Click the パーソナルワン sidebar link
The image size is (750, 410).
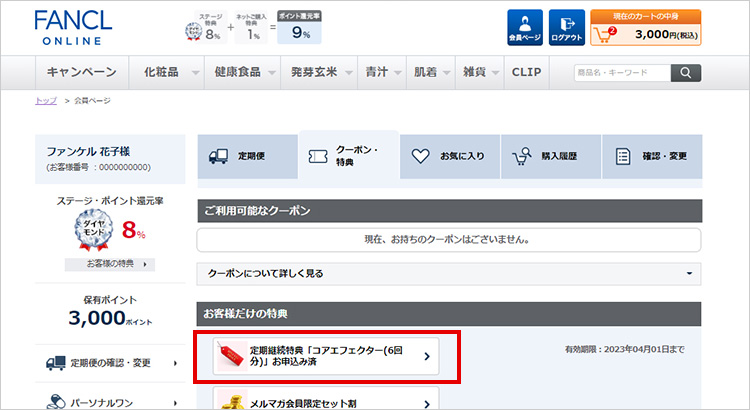pyautogui.click(x=110, y=402)
